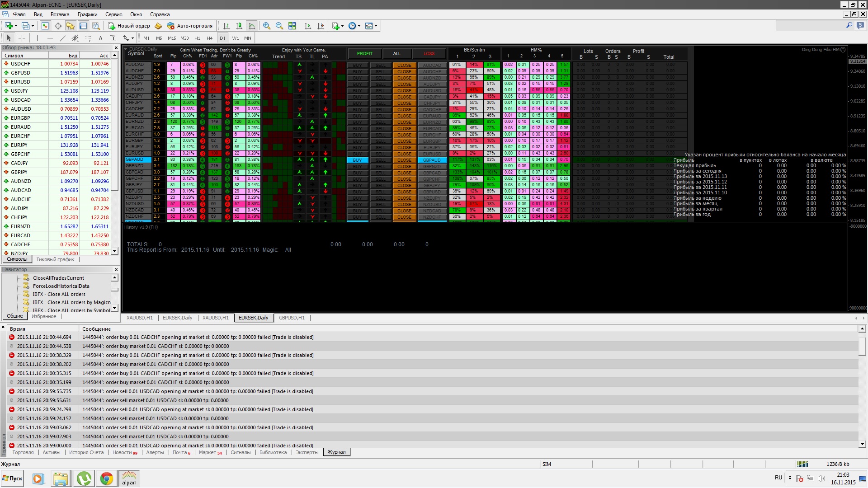The height and width of the screenshot is (488, 868).
Task: Click the red LOSS button
Action: (429, 54)
